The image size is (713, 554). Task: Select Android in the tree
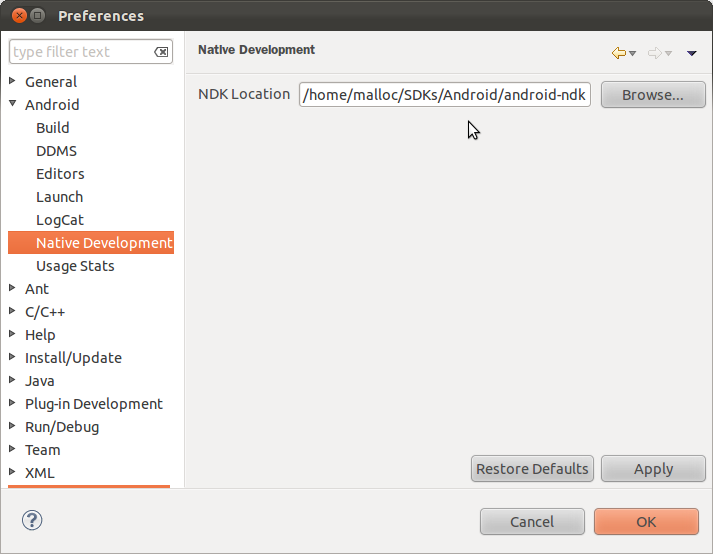[52, 105]
